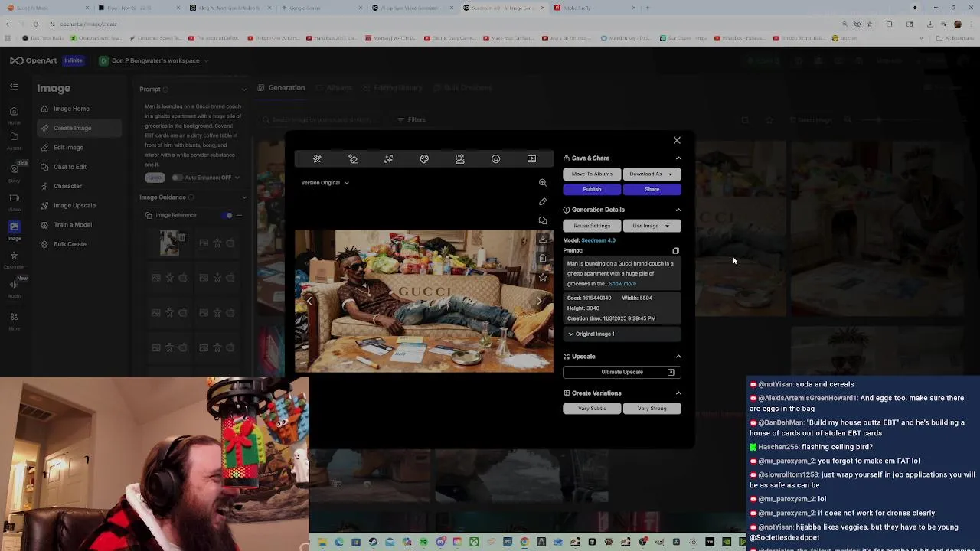Image resolution: width=980 pixels, height=551 pixels.
Task: Click Vary Subtle button
Action: (x=592, y=409)
